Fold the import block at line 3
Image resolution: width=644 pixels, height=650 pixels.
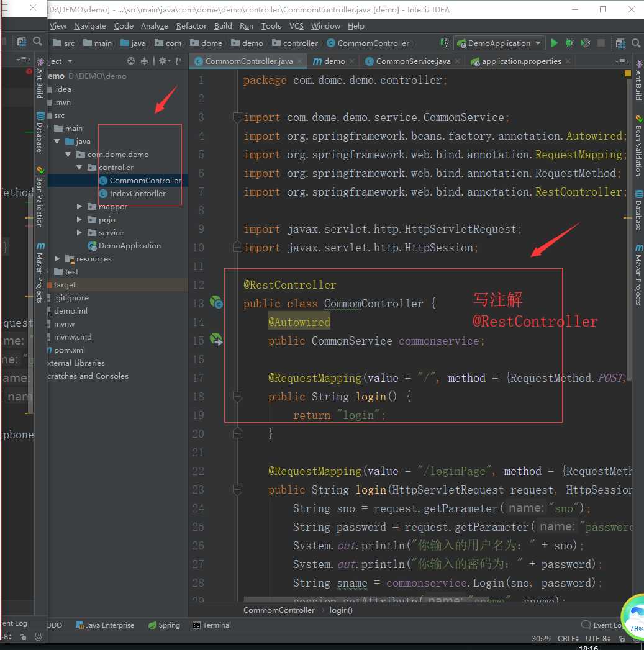(x=237, y=117)
